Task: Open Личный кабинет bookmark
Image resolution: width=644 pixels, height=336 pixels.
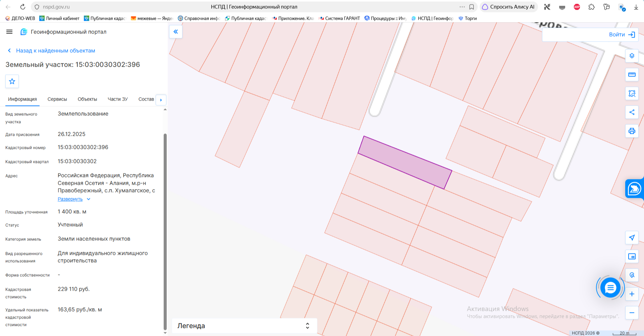Action: pyautogui.click(x=59, y=18)
